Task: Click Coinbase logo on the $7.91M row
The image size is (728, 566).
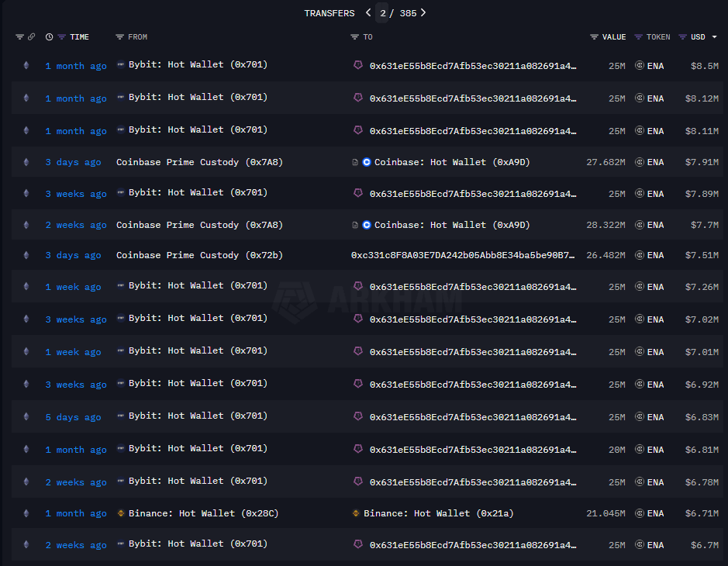Action: [367, 162]
